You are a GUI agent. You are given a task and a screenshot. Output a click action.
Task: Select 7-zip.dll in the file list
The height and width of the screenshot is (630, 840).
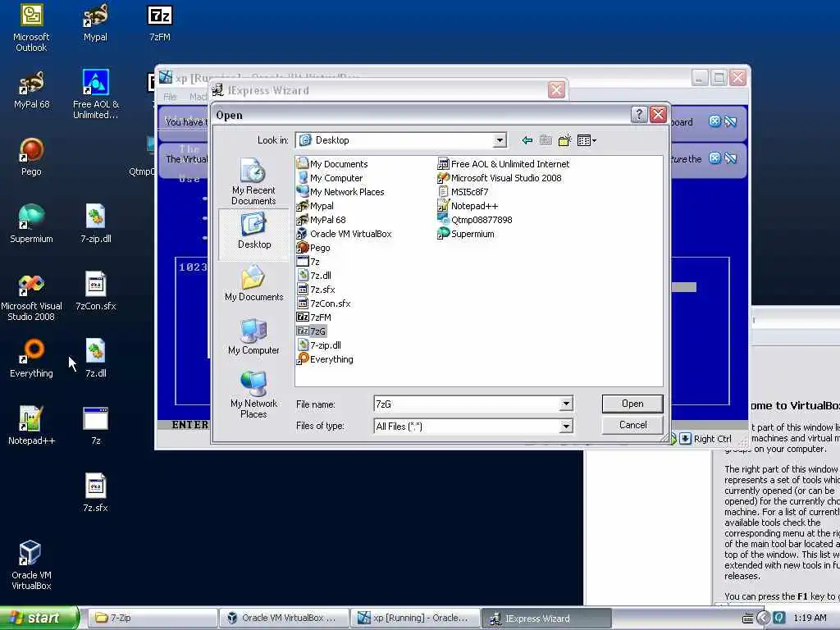[x=319, y=345]
